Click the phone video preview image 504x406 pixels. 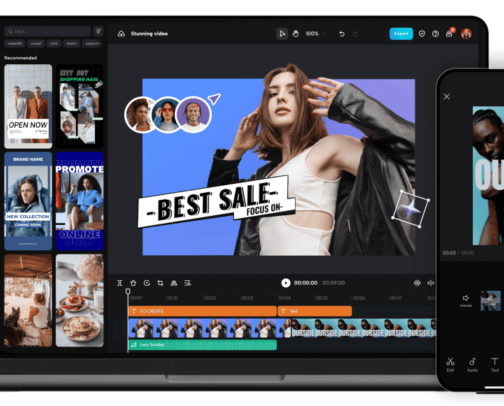coord(488,176)
